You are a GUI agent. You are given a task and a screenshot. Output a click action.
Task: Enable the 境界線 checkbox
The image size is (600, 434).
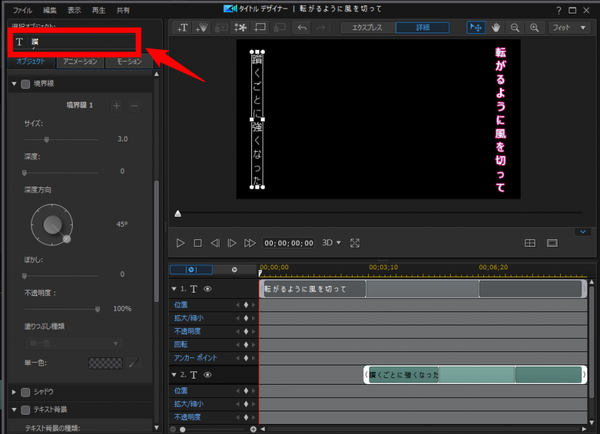(x=26, y=84)
